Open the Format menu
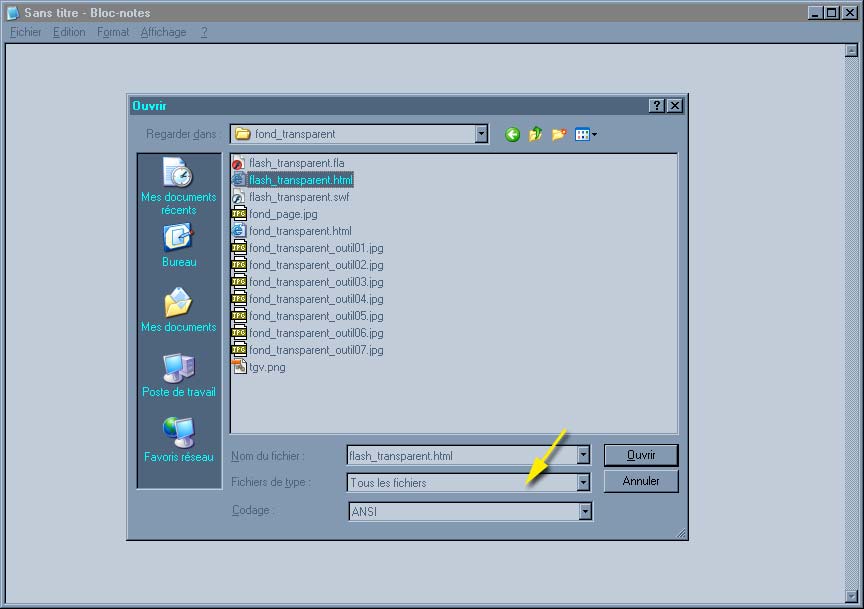The height and width of the screenshot is (609, 864). click(x=113, y=32)
